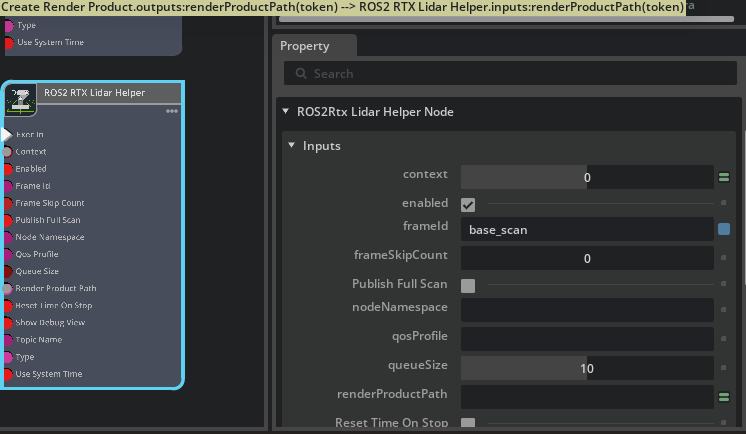
Task: Click green connection icon beside renderProductPath
Action: [724, 396]
